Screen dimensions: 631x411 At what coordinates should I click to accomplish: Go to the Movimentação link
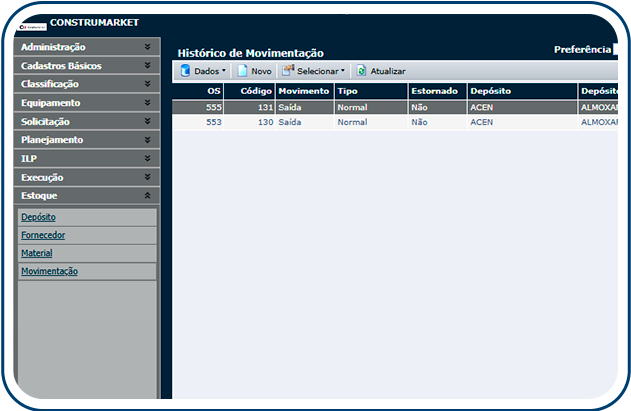click(49, 271)
